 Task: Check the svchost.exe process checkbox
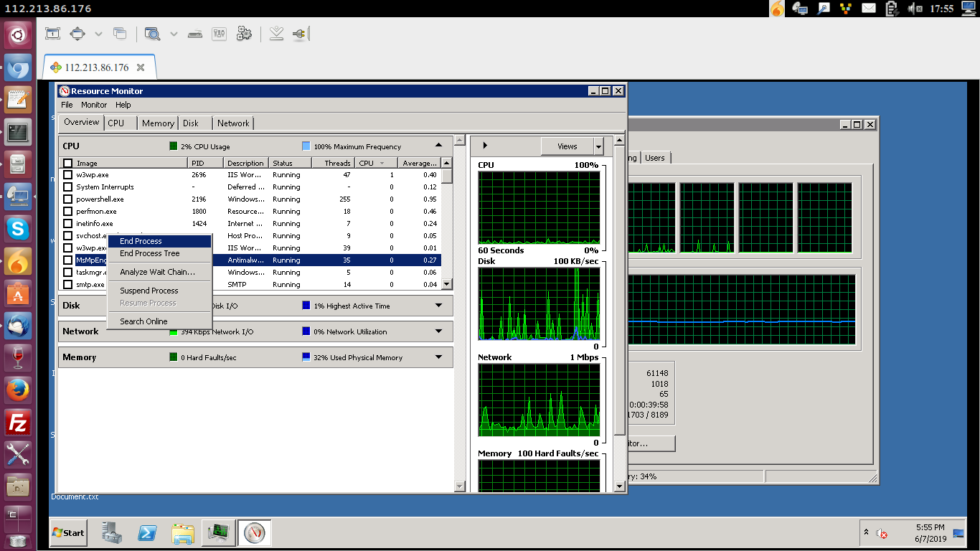pyautogui.click(x=67, y=236)
